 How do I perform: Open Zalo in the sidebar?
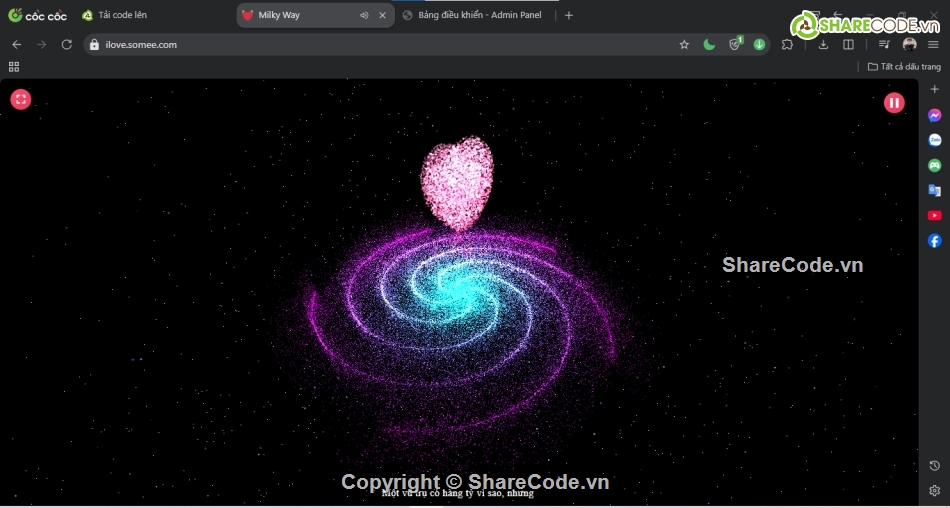click(x=934, y=140)
